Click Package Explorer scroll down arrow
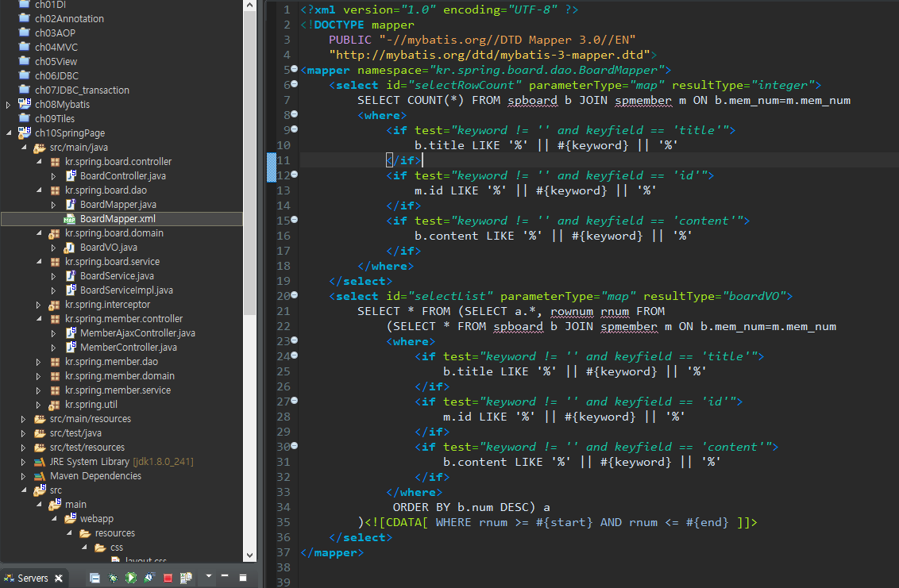899x588 pixels. coord(249,555)
